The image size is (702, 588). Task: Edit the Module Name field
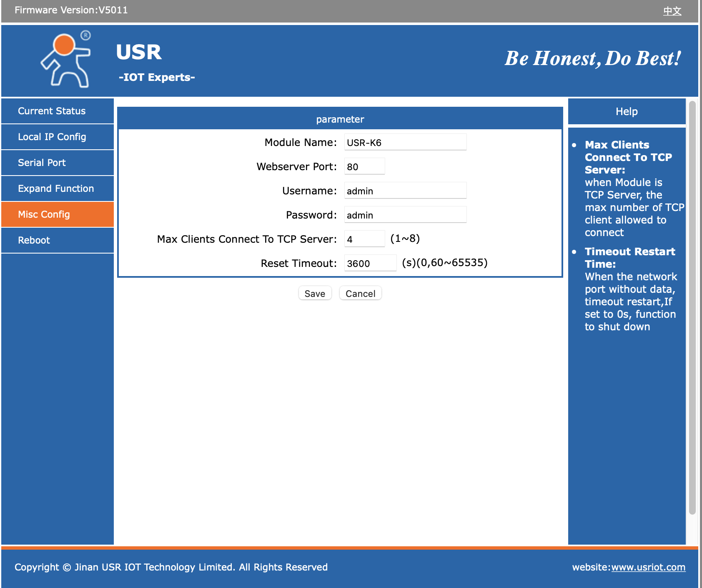tap(405, 142)
